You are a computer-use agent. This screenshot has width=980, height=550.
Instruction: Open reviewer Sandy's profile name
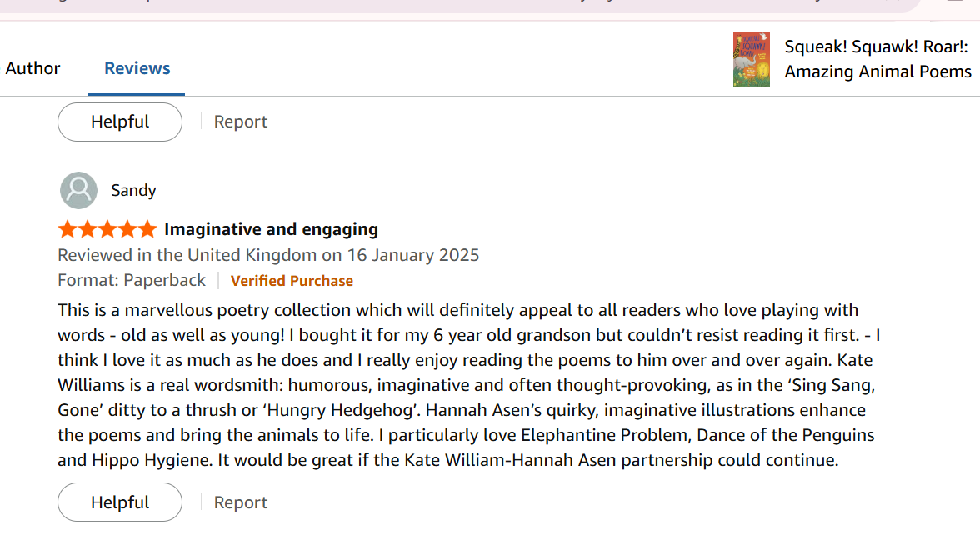(x=133, y=190)
